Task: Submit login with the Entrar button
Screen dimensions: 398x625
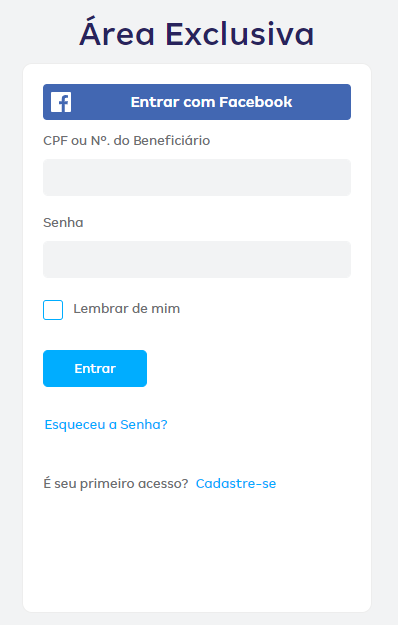Action: point(95,368)
